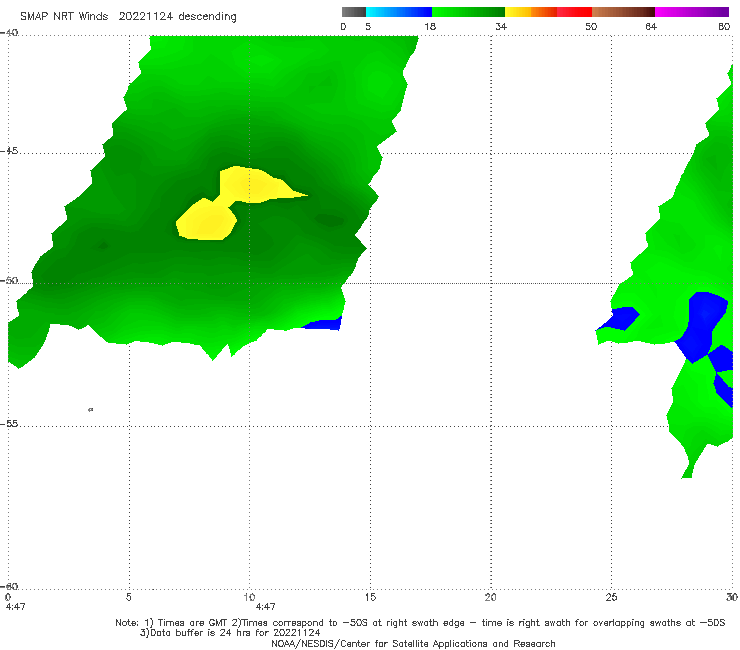Click the 'Note: 1) Times are GMT' line
This screenshot has width=740, height=650.
pos(420,623)
